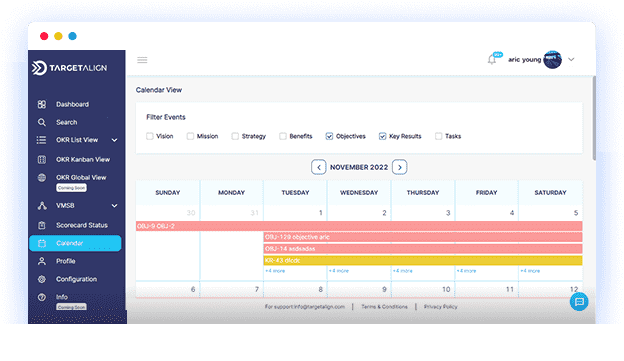
Task: Click the OKR Kanban View icon
Action: click(x=42, y=160)
